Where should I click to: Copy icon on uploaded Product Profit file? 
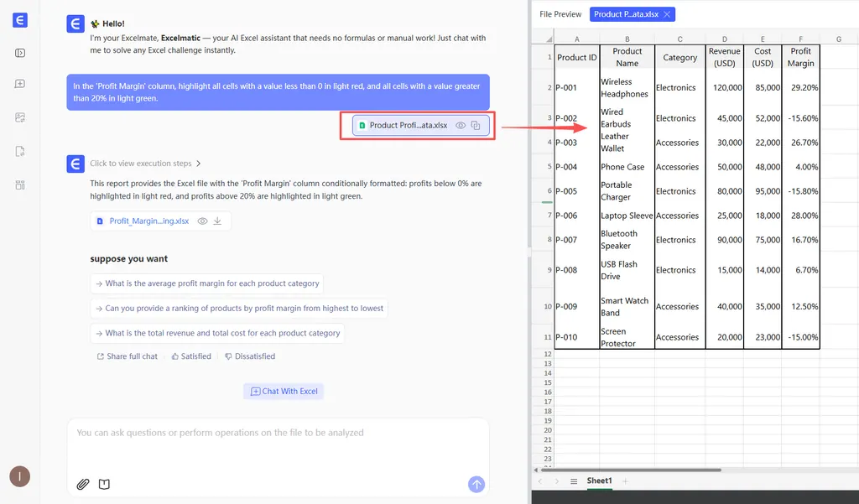(x=476, y=125)
